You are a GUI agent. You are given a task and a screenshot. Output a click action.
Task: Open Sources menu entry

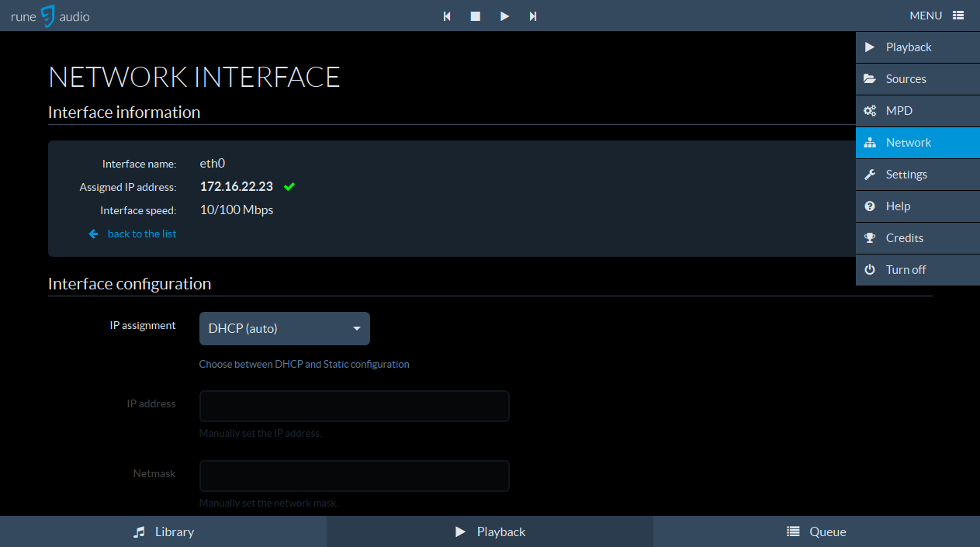click(x=918, y=79)
